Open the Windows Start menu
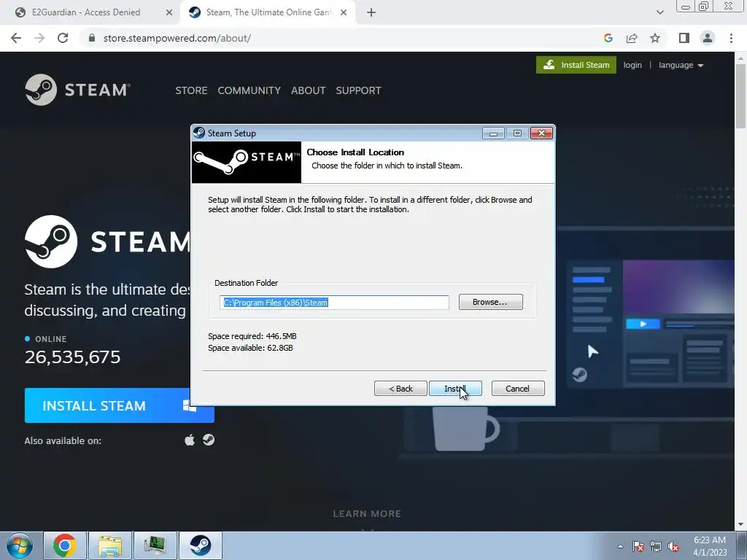The image size is (747, 560). coord(20,545)
